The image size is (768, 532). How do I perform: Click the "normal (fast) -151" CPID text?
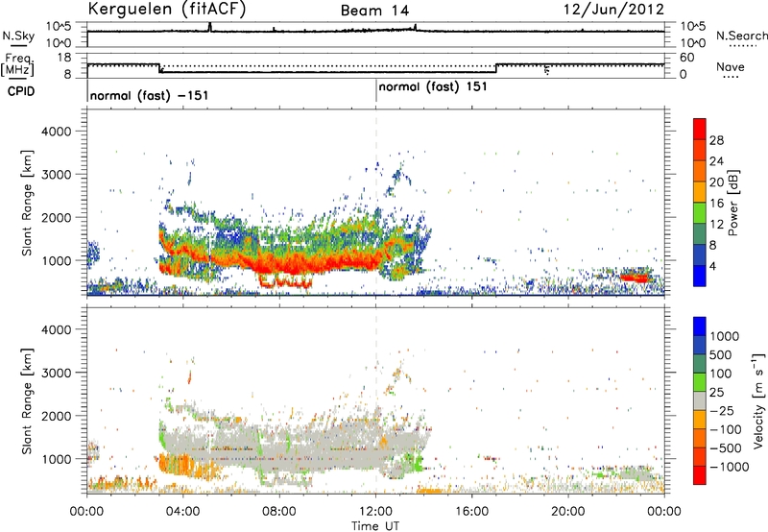149,95
